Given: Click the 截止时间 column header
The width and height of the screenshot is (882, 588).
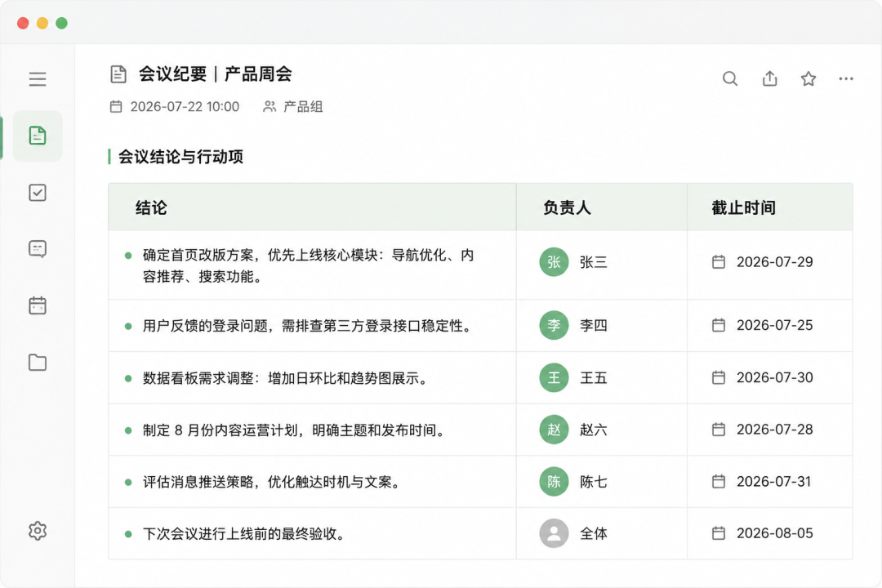Looking at the screenshot, I should [744, 207].
